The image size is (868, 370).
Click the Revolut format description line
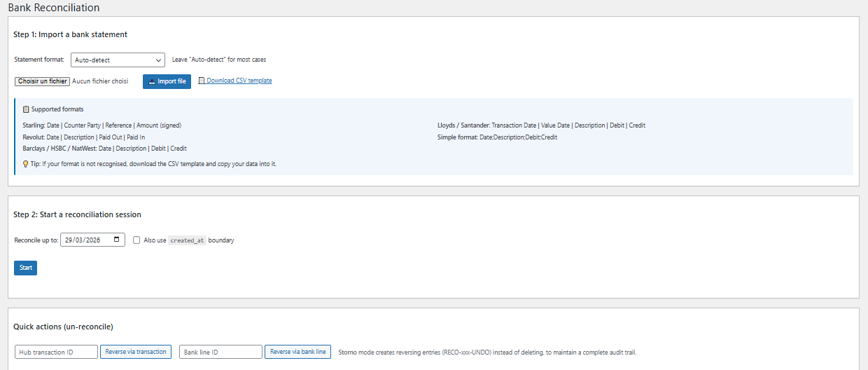point(84,137)
